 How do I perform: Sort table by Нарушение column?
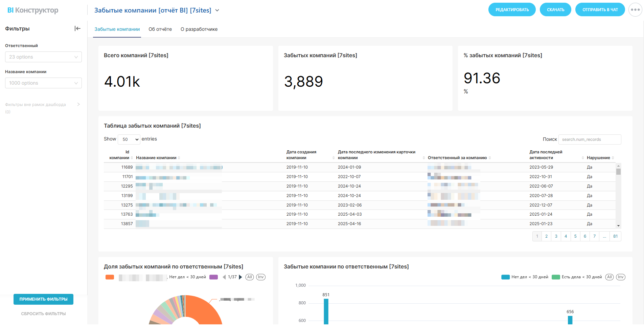click(600, 158)
